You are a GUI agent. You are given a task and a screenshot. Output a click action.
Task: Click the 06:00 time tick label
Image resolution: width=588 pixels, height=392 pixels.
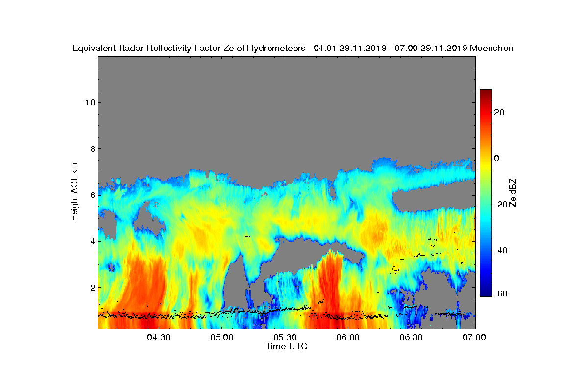[x=348, y=337]
